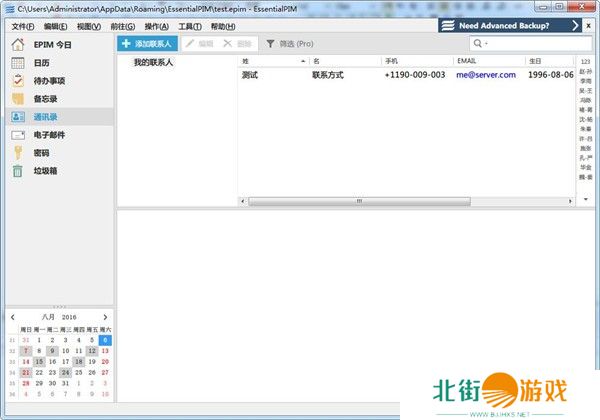
Task: Select 我的联系人 contact group
Action: click(x=153, y=62)
